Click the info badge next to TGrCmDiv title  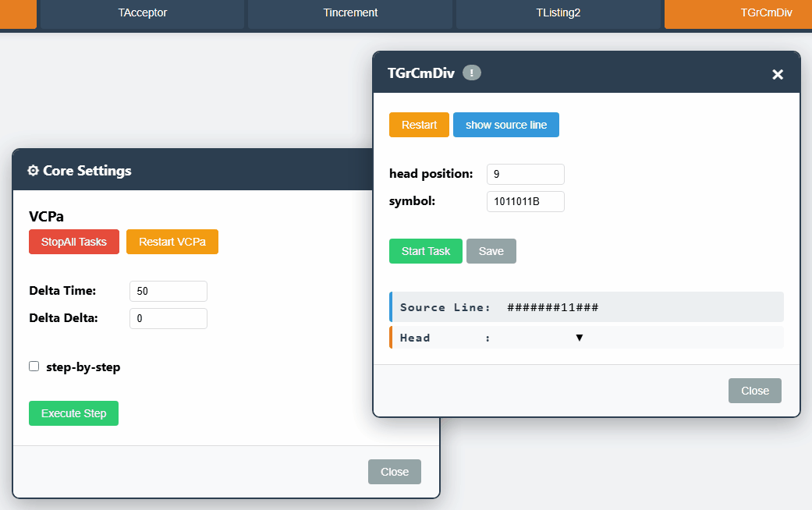pyautogui.click(x=471, y=73)
